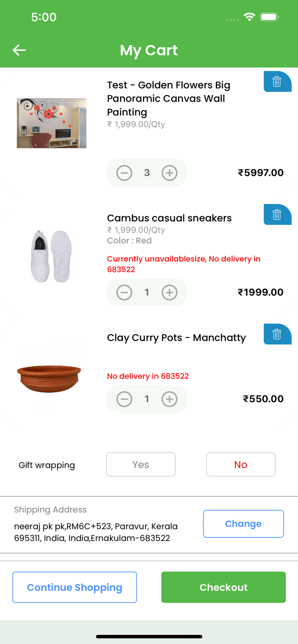Viewport: 298px width, 644px height.
Task: Open the sneakers product thumbnail
Action: click(51, 256)
